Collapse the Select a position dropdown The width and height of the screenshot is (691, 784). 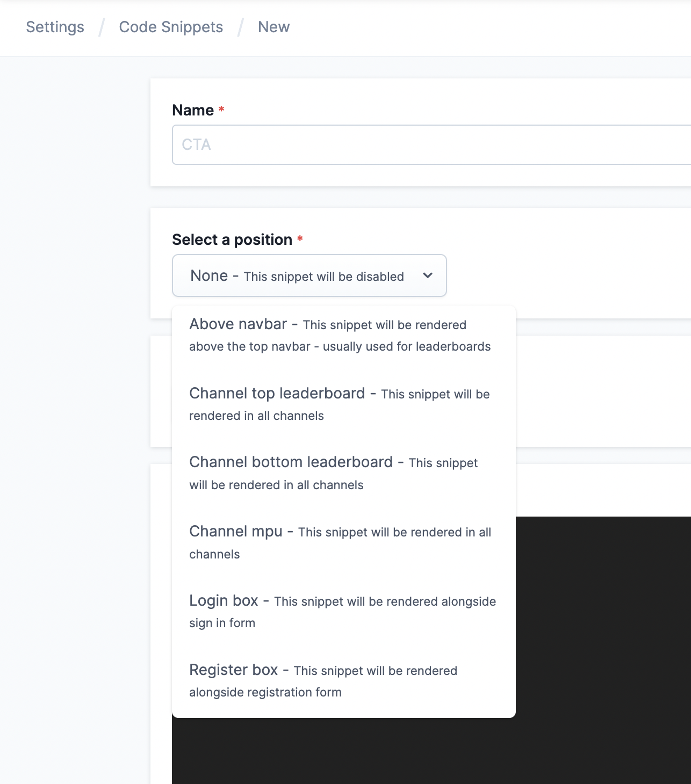(x=309, y=275)
